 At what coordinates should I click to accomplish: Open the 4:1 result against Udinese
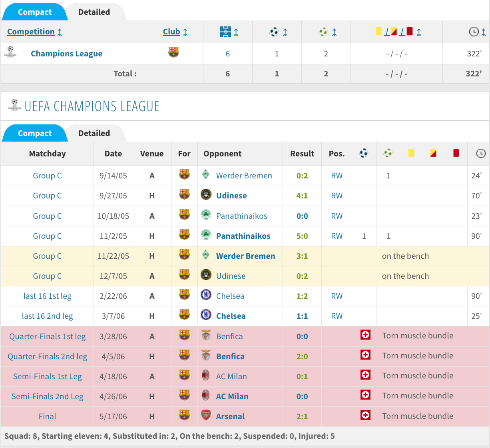tap(302, 196)
